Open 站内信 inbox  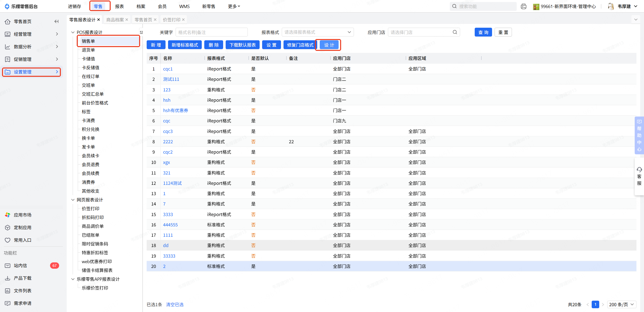coord(20,265)
